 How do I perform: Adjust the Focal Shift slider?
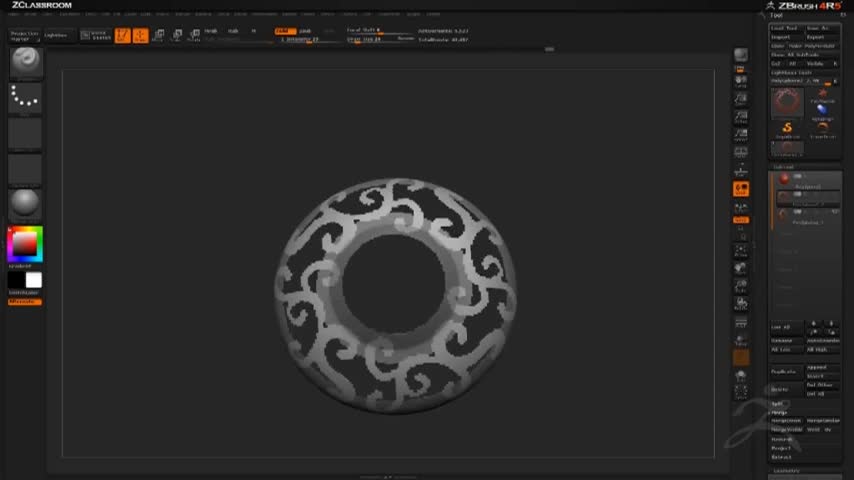[x=380, y=31]
